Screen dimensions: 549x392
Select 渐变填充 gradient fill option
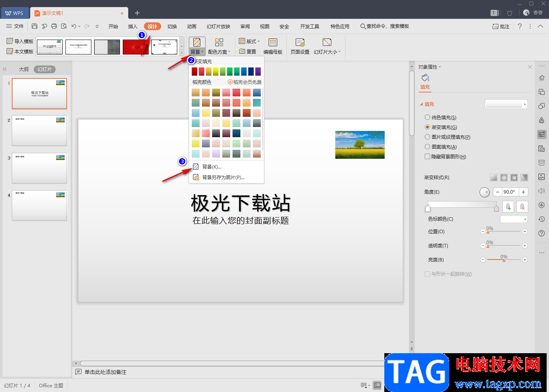click(441, 127)
